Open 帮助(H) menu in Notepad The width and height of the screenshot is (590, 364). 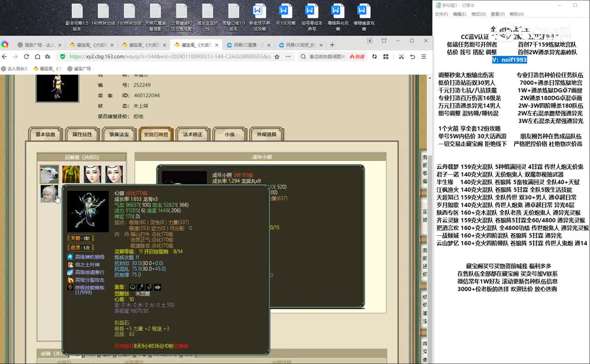[x=516, y=14]
